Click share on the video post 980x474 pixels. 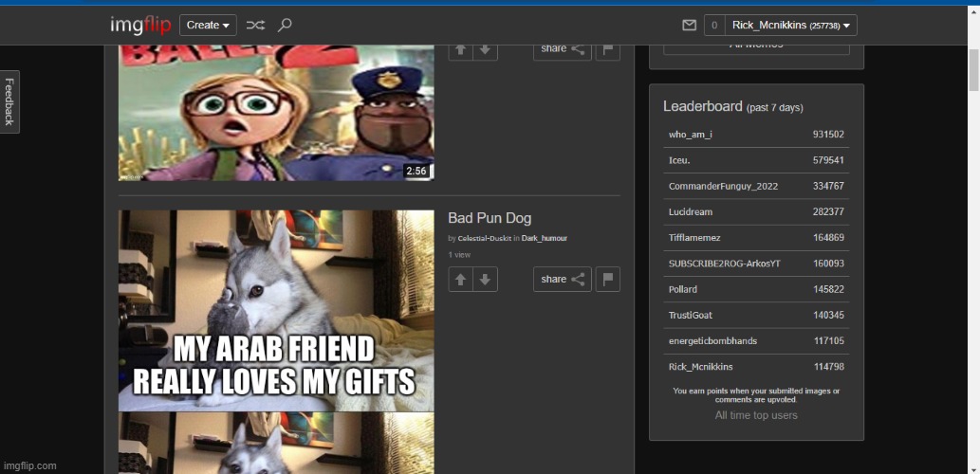pos(563,52)
